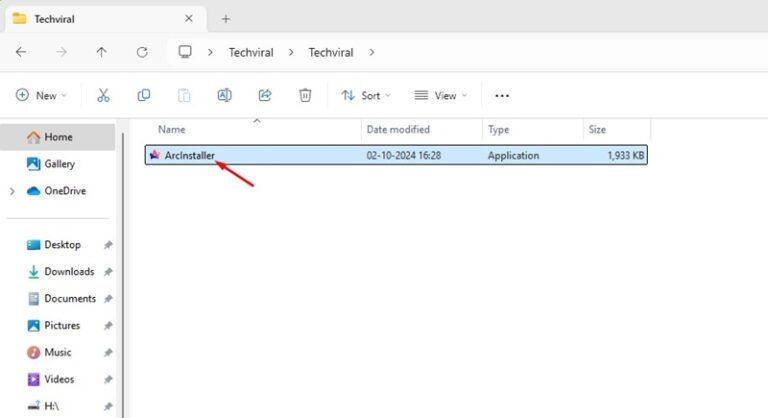Screen dimensions: 768x418
Task: Click the pin icon next to Pictures
Action: click(108, 326)
